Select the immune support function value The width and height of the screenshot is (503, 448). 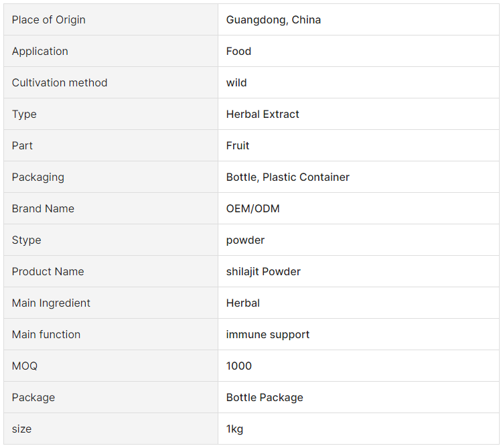[x=267, y=334]
